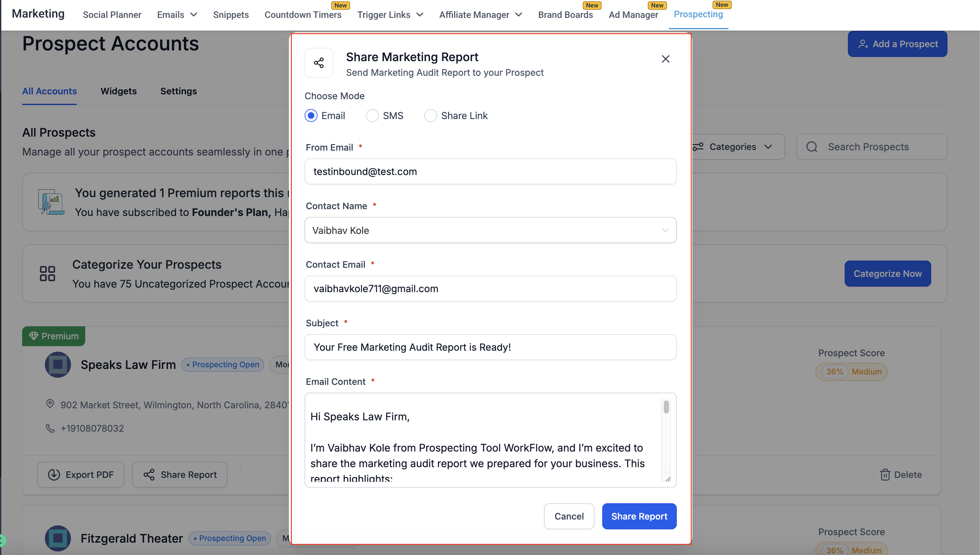The image size is (980, 555).
Task: Click Export PDF download icon
Action: 54,475
